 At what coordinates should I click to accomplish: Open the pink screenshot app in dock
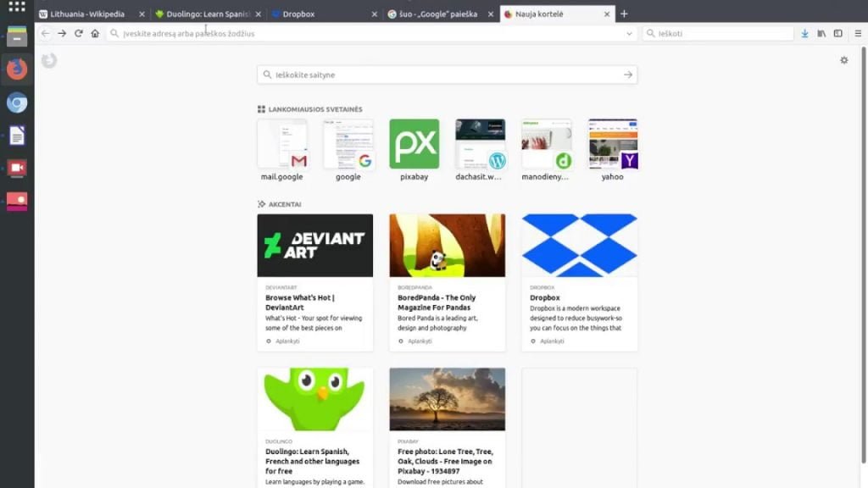tap(17, 202)
